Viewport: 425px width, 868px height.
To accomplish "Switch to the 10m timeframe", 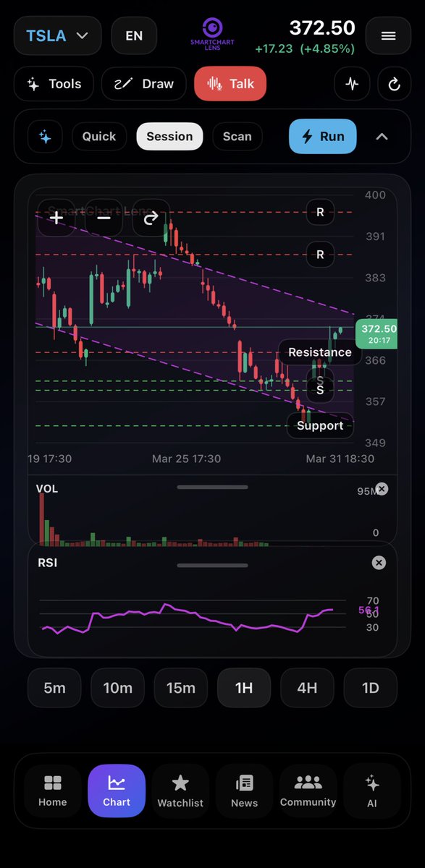I will (117, 687).
